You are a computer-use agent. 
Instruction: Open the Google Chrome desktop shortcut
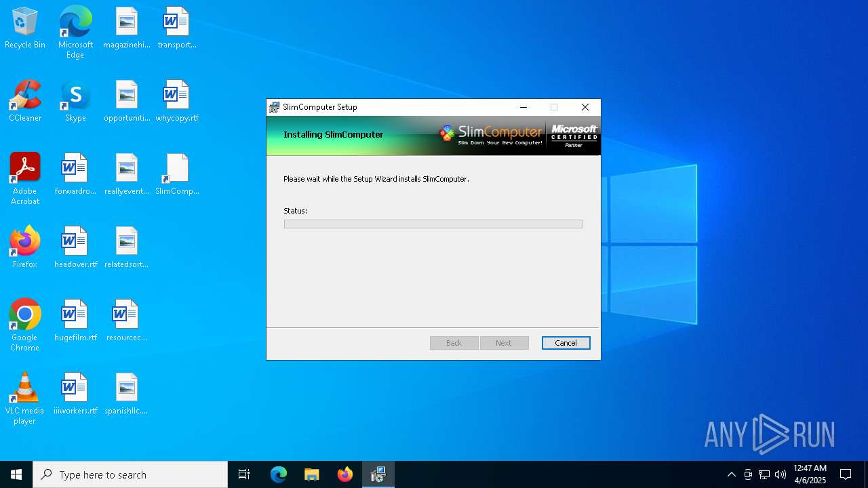tap(25, 325)
